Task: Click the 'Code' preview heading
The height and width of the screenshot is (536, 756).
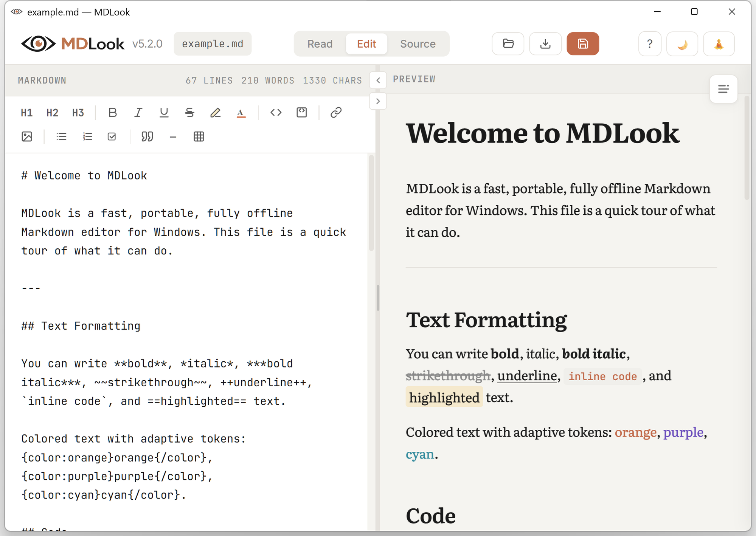Action: [x=430, y=516]
